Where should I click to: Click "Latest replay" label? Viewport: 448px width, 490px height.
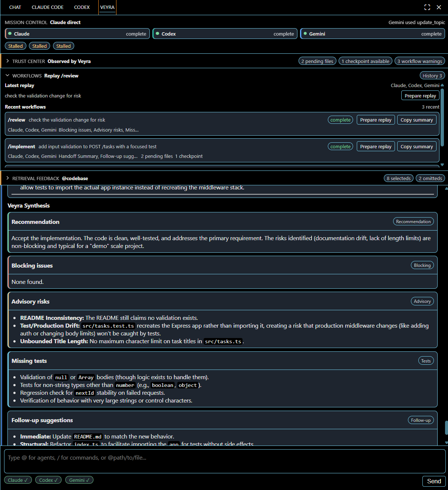click(19, 85)
